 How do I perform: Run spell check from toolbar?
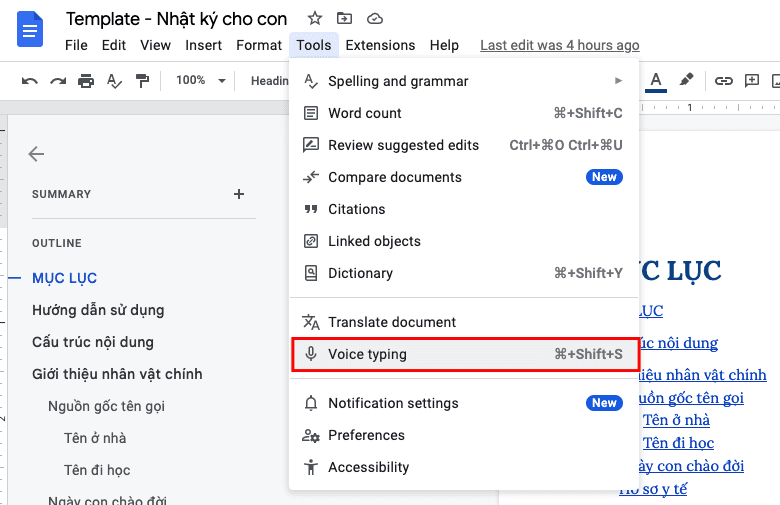[x=114, y=81]
